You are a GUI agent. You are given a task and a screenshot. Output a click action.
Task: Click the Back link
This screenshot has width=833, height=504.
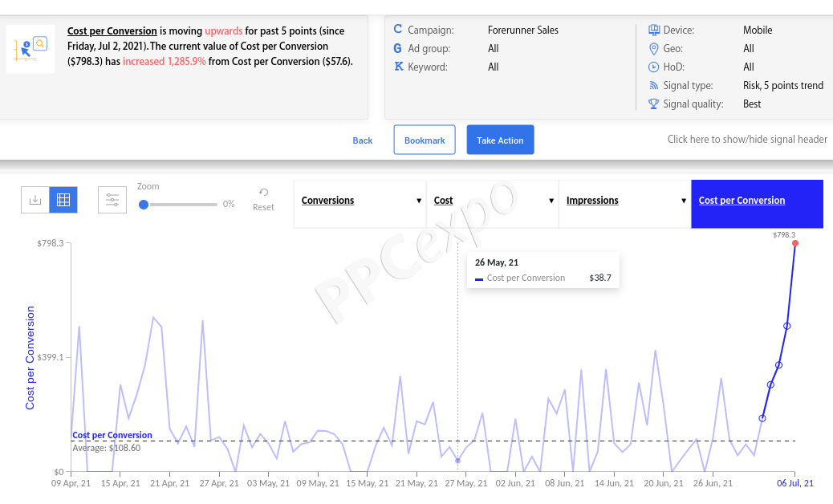click(x=362, y=140)
